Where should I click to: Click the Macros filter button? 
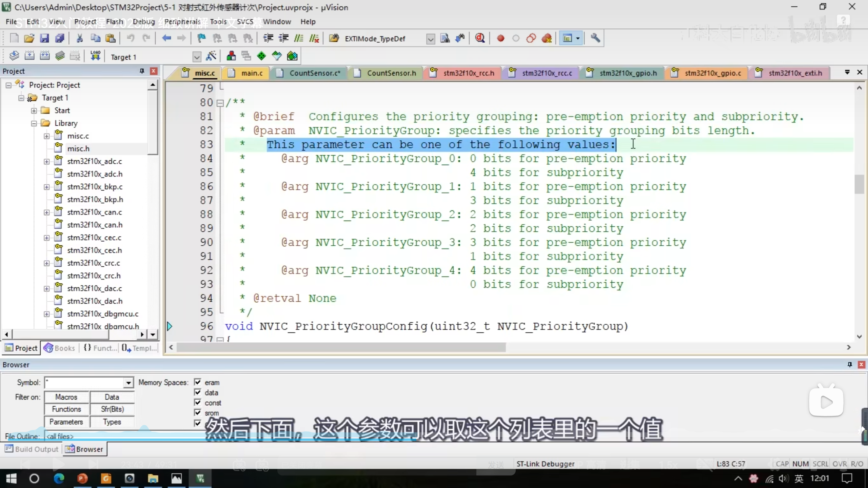[66, 397]
